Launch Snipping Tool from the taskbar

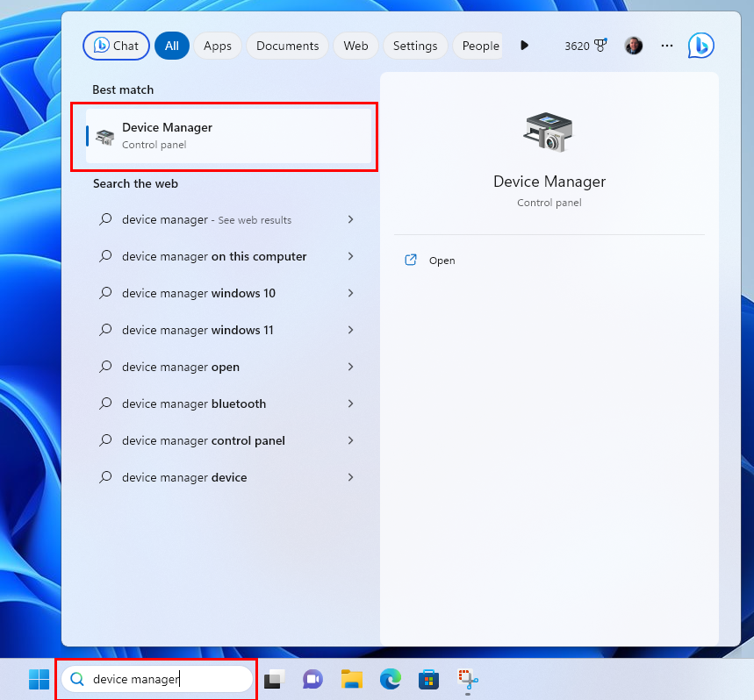click(x=467, y=679)
